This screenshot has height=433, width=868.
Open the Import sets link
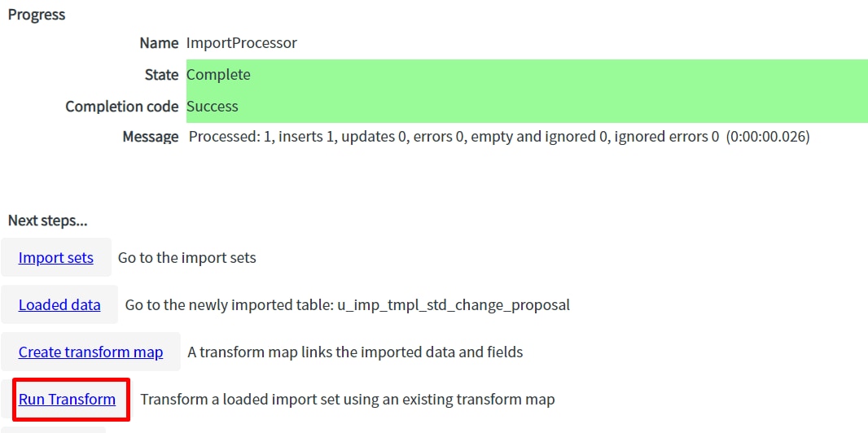(x=56, y=258)
